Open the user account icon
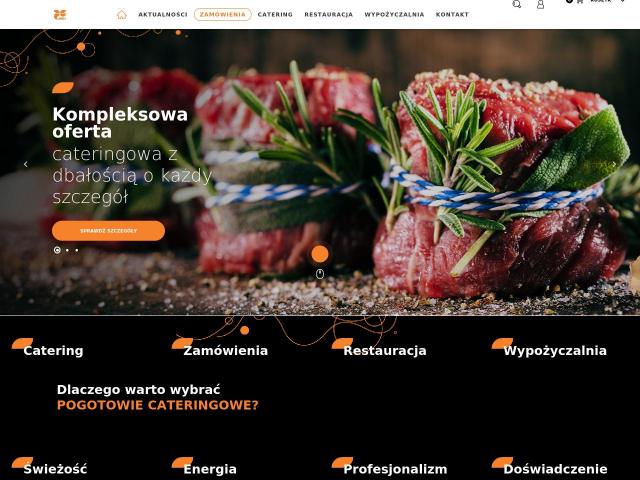 (540, 4)
